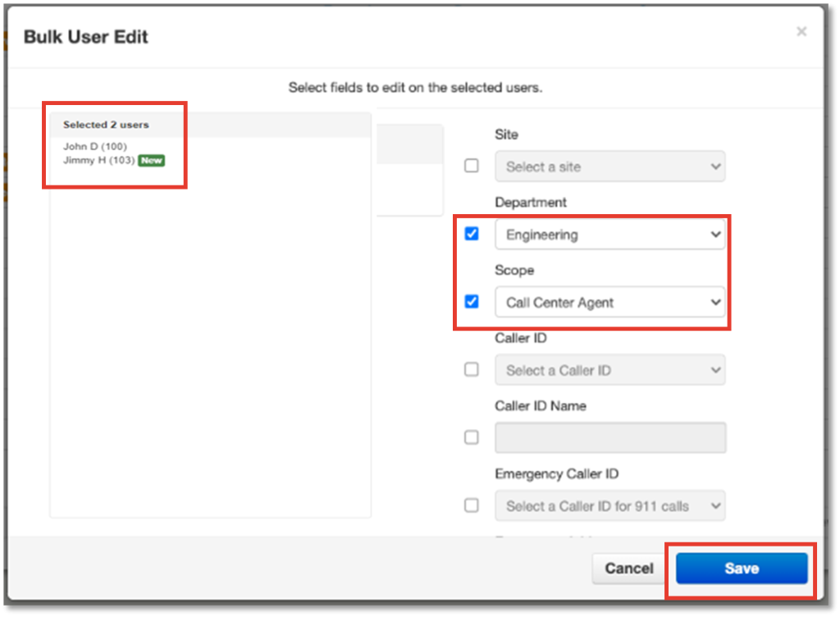Open the Scope dropdown showing Call Center Agent
This screenshot has height=617, width=840.
tap(609, 303)
